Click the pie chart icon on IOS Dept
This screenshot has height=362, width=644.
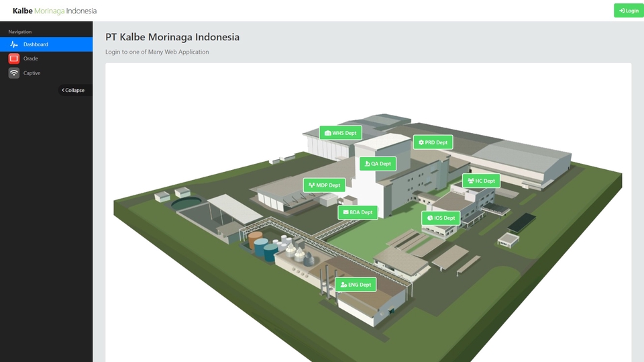pyautogui.click(x=430, y=218)
